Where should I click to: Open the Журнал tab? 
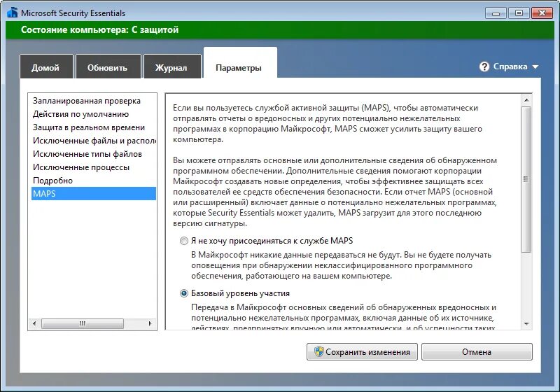tap(171, 66)
